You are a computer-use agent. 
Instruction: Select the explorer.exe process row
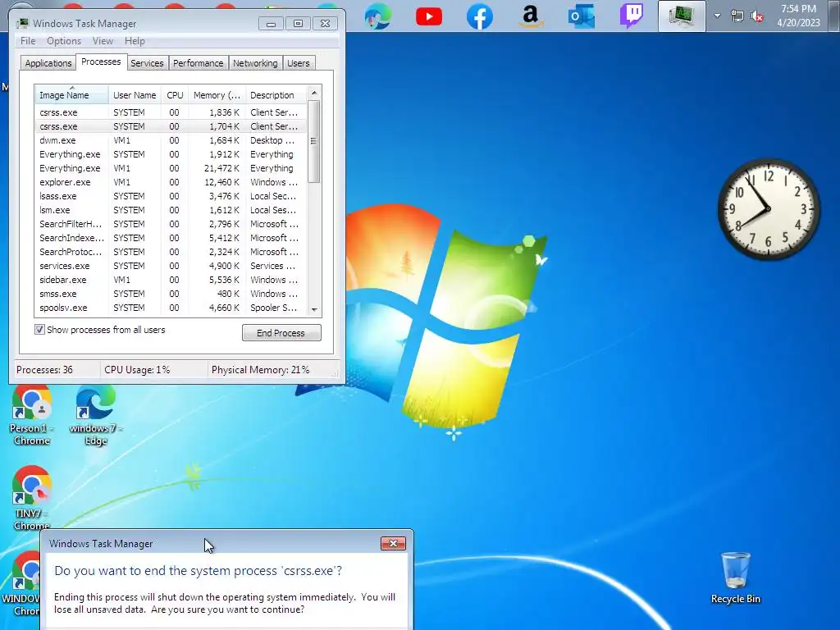click(171, 182)
